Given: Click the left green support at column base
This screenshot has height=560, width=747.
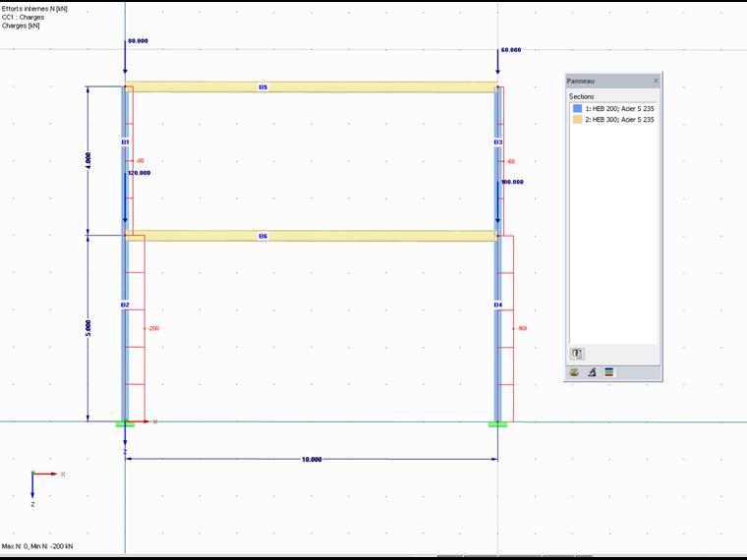Looking at the screenshot, I should pyautogui.click(x=125, y=423).
